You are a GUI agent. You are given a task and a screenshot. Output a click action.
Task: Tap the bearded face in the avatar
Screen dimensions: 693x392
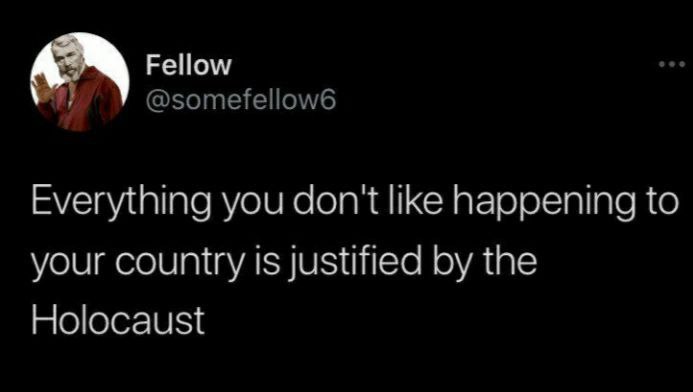pos(69,57)
